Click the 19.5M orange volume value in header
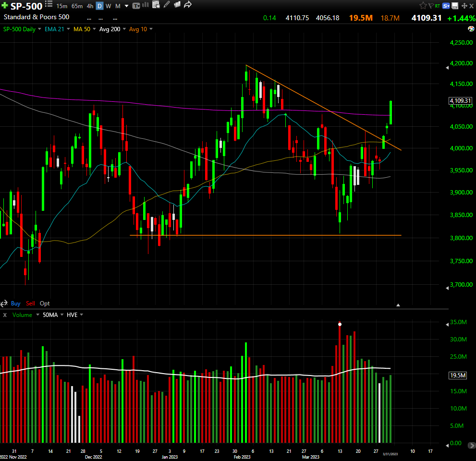 coord(361,18)
